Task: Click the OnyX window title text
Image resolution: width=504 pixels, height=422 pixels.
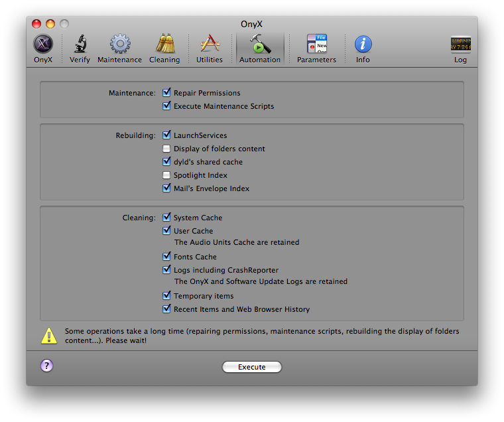Action: (252, 24)
